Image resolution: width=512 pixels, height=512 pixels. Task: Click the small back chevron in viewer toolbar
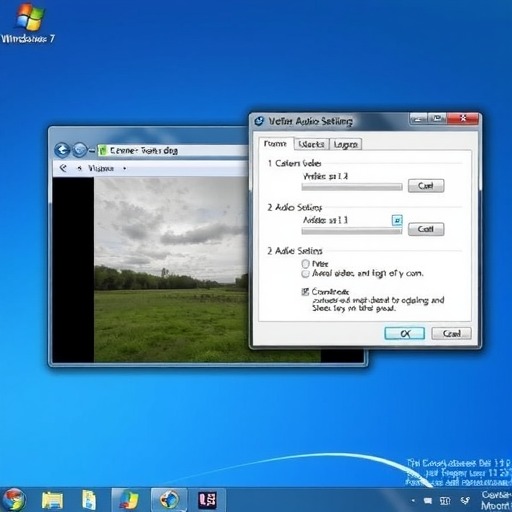click(63, 168)
